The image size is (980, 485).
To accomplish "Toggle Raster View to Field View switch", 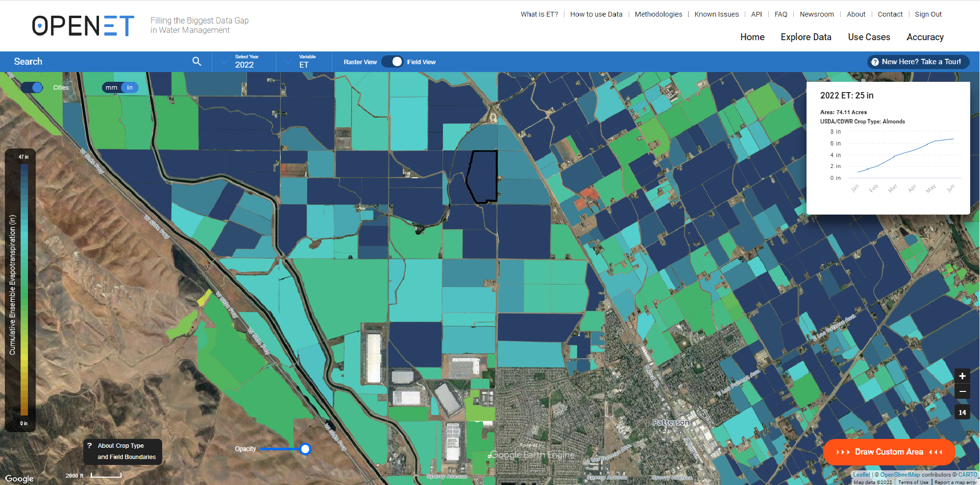I will tap(392, 62).
